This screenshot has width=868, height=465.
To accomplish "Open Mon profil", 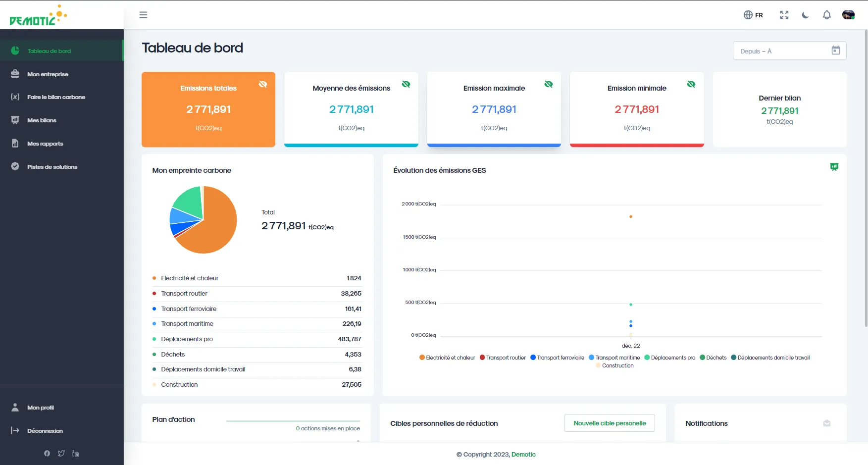I will click(x=61, y=408).
